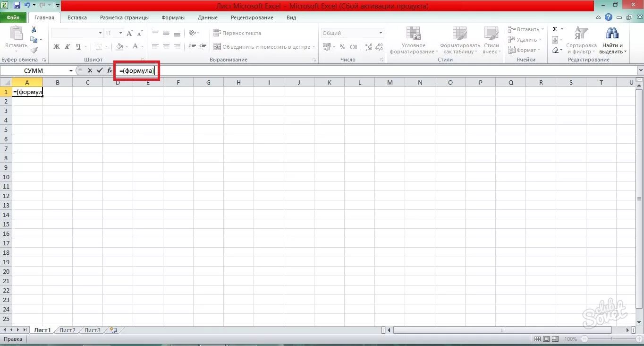This screenshot has height=346, width=644.
Task: Click the thousands separator 000 icon
Action: tap(354, 47)
